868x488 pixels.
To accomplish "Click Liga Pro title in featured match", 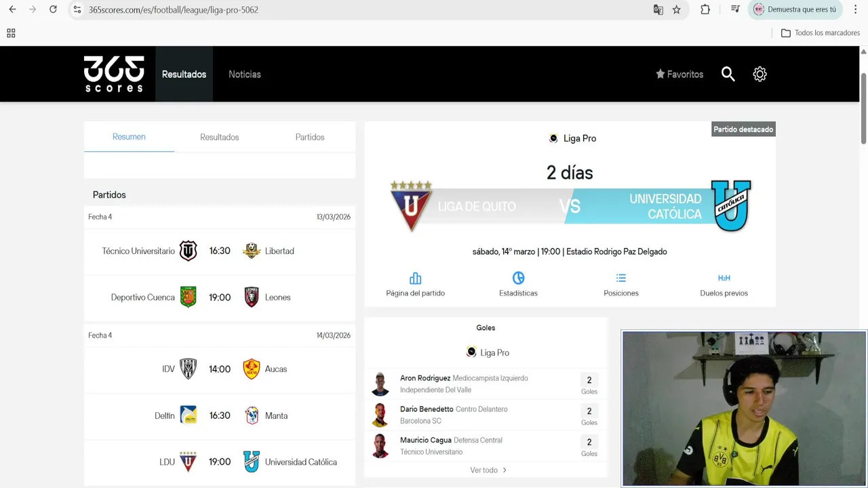I will pyautogui.click(x=572, y=138).
